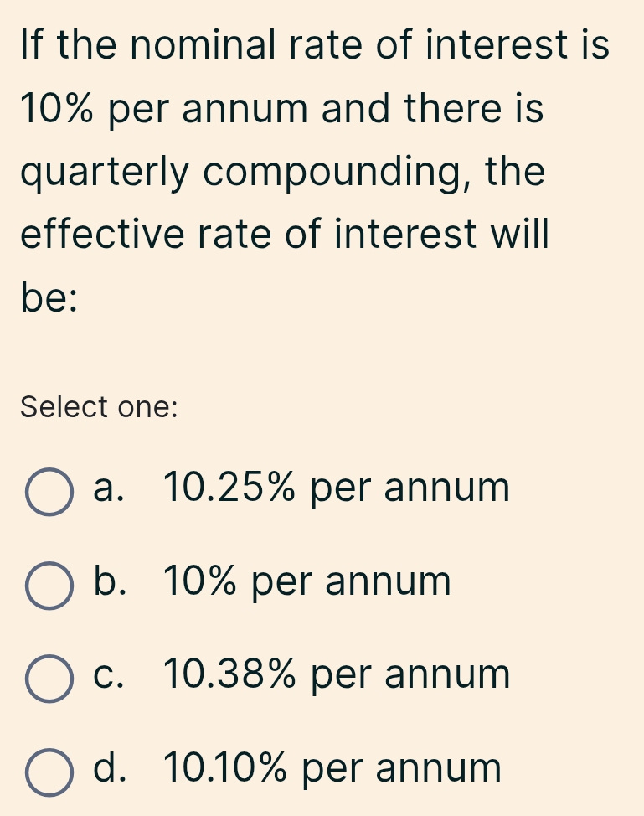
Task: Pick the radio circle beside option d
Action: tap(47, 770)
